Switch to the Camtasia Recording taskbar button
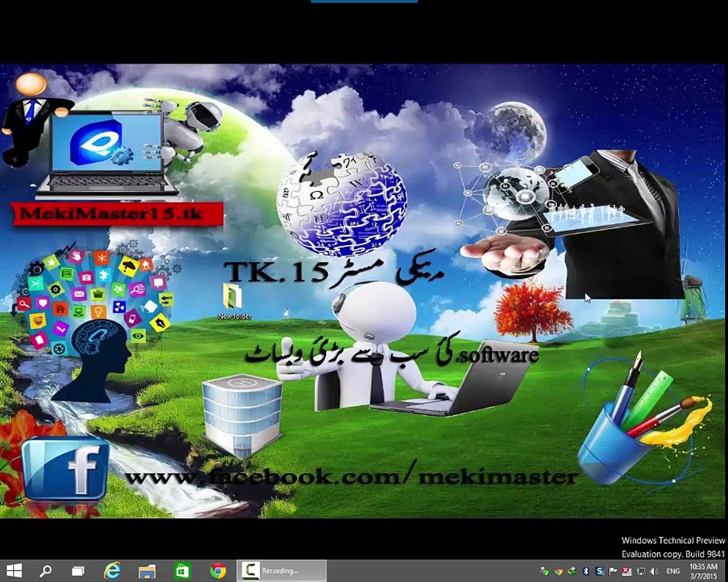The width and height of the screenshot is (728, 582). tap(280, 571)
